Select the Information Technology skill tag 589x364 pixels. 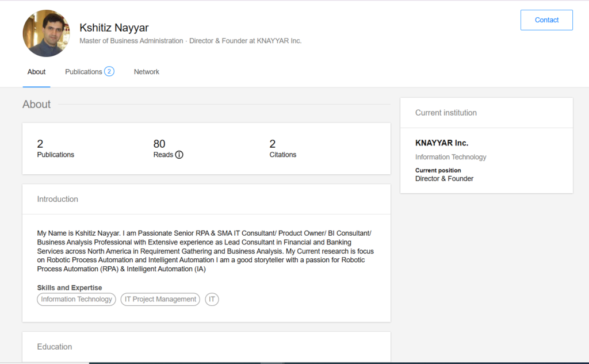pyautogui.click(x=77, y=300)
